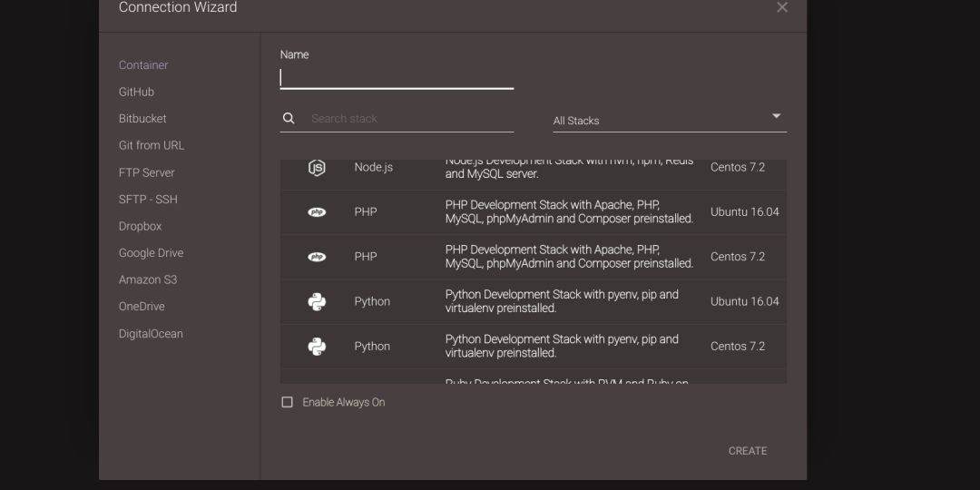Open the All Stacks dropdown
Viewport: 980px width, 490px height.
coord(670,120)
